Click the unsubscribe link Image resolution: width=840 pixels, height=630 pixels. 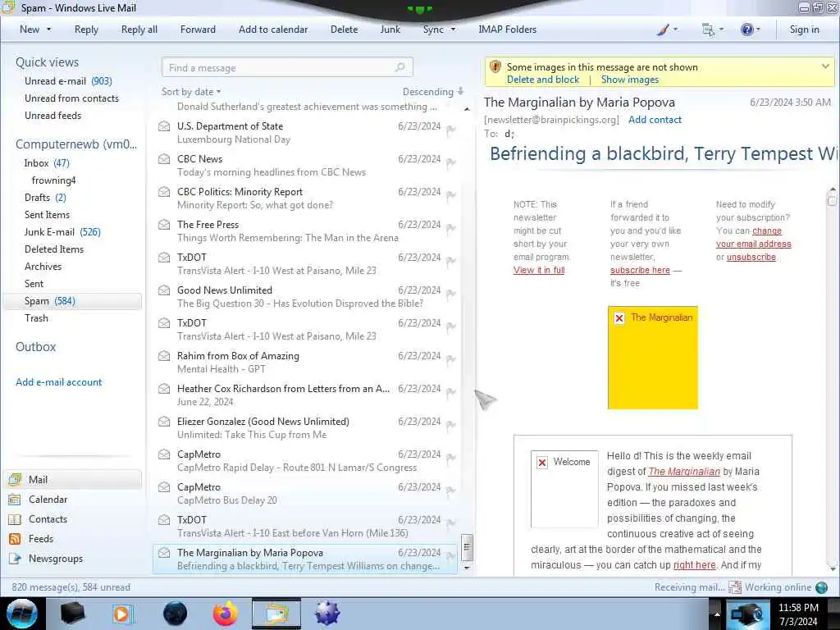[751, 257]
